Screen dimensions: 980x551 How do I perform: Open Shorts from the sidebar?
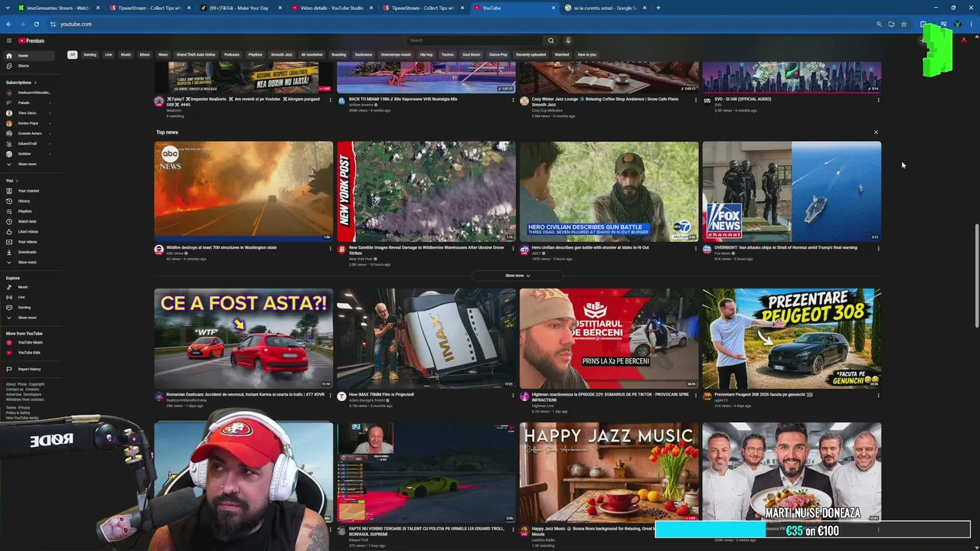tap(23, 66)
